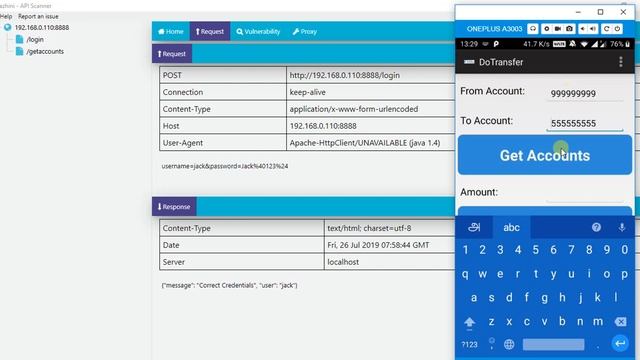The height and width of the screenshot is (360, 640).
Task: Click the power icon in phone toolbar
Action: point(617,29)
